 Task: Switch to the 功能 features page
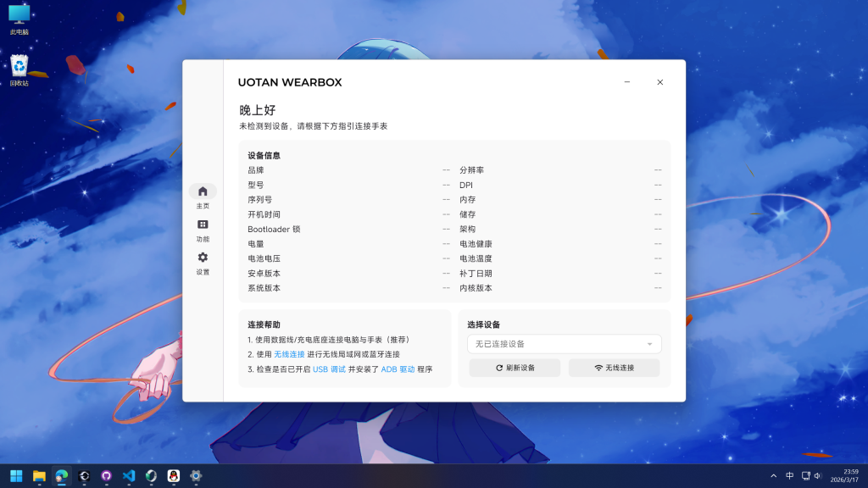(203, 230)
